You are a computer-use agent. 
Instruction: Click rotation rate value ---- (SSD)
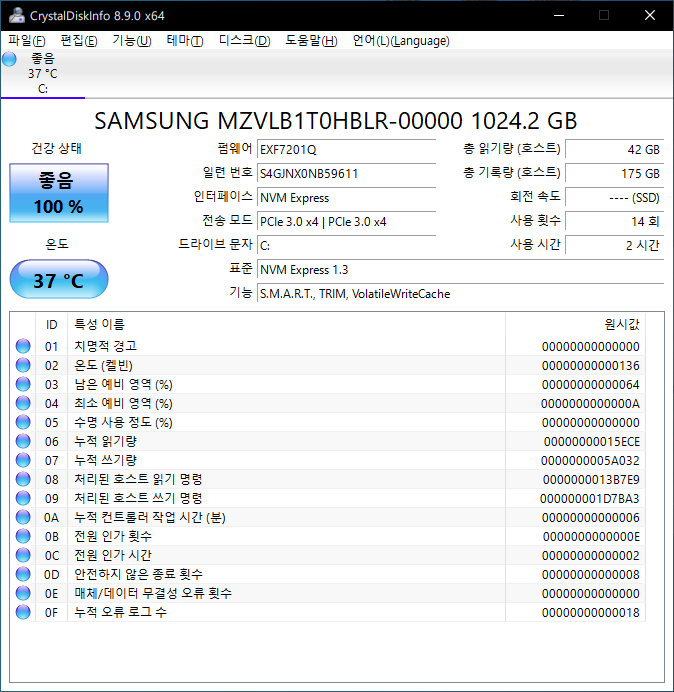tap(614, 198)
